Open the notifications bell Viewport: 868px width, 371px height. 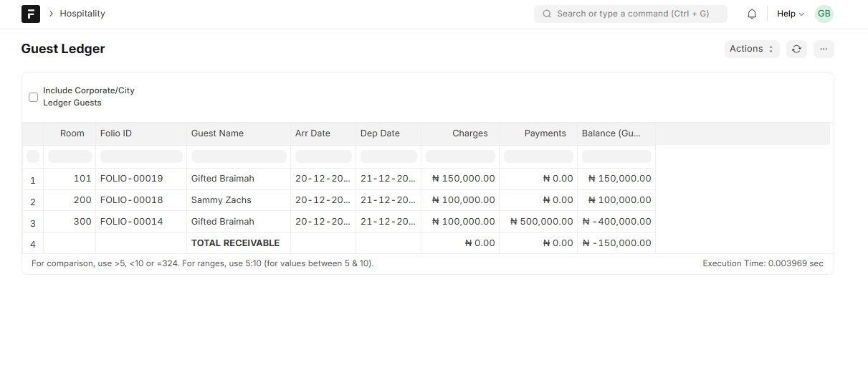752,14
